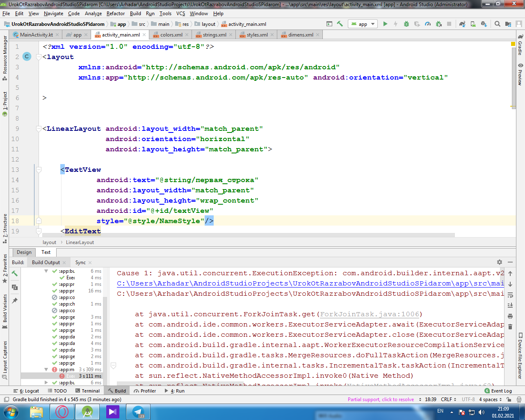Click the Search Everywhere magnifier icon

click(497, 24)
